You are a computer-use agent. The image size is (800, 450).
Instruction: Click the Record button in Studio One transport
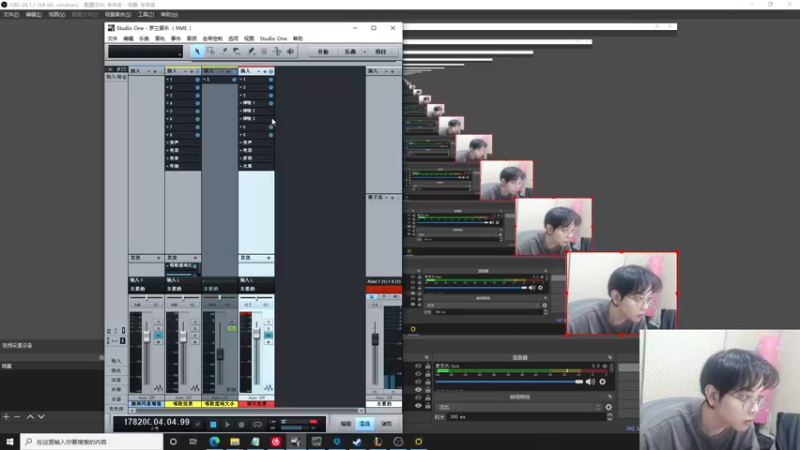pos(242,424)
